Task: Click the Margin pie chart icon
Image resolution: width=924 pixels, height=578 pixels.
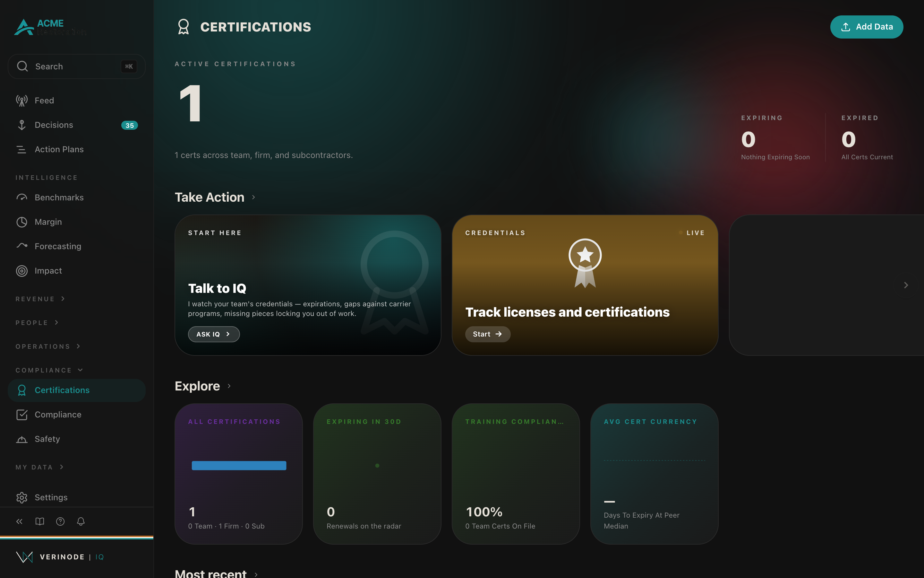Action: (x=22, y=222)
